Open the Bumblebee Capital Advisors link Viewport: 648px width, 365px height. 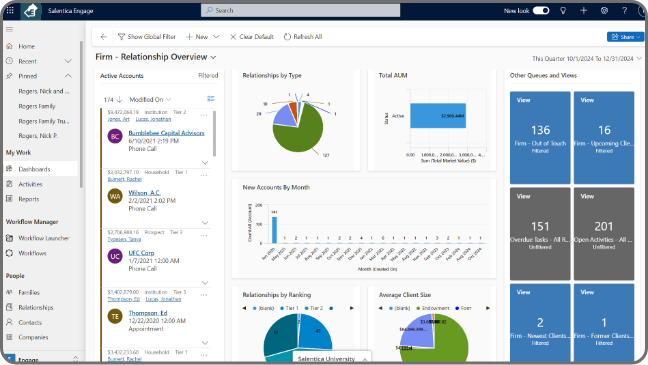pos(167,133)
